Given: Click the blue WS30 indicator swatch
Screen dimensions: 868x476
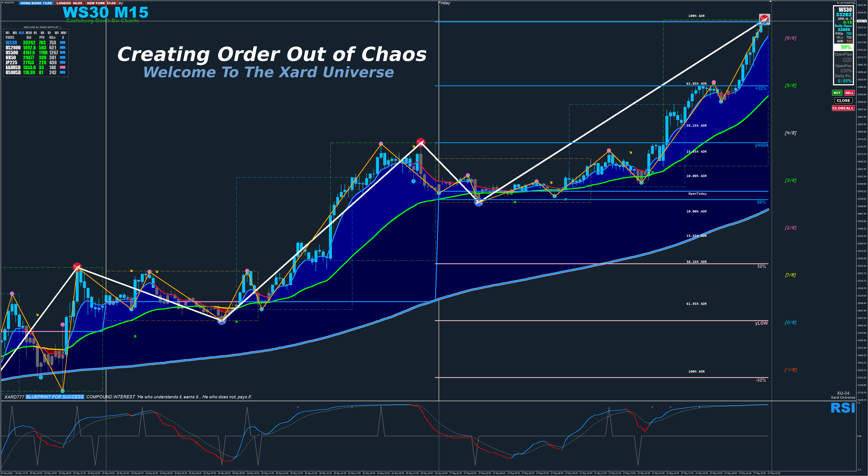Looking at the screenshot, I should [x=63, y=43].
